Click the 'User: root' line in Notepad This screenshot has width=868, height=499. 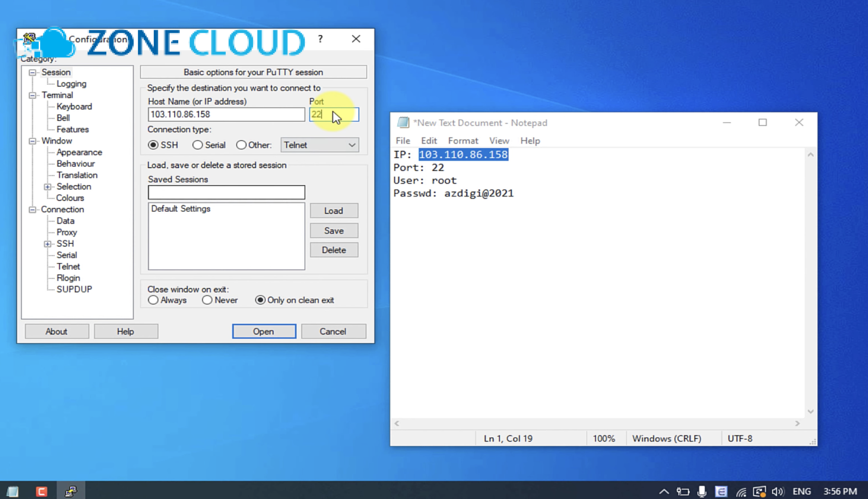tap(425, 181)
